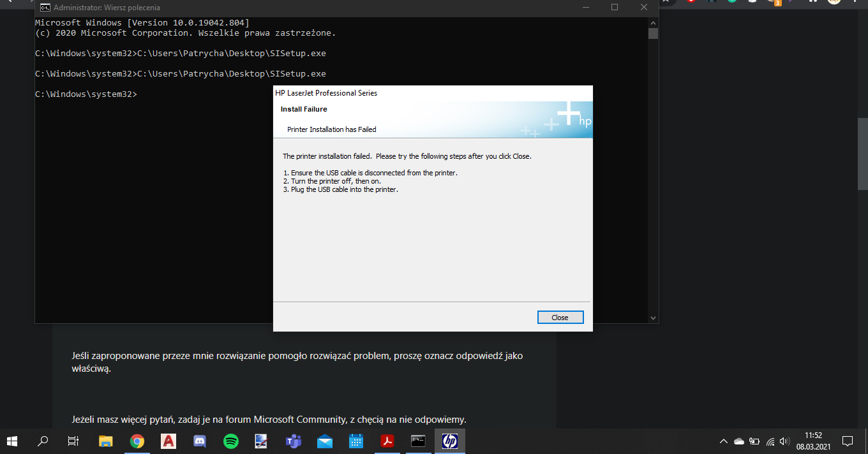868x454 pixels.
Task: Click the browser extension with badge 3
Action: click(775, 2)
